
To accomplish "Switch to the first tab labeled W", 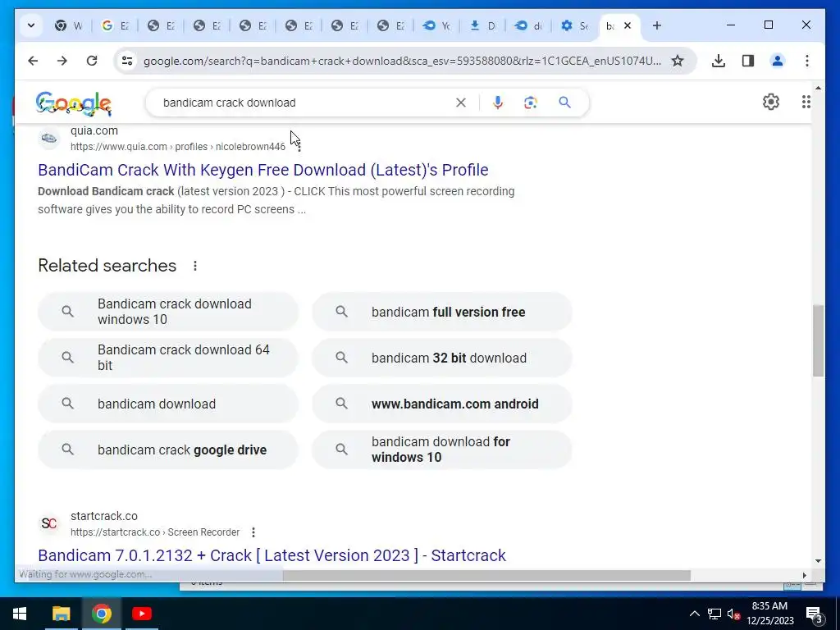I will 70,25.
